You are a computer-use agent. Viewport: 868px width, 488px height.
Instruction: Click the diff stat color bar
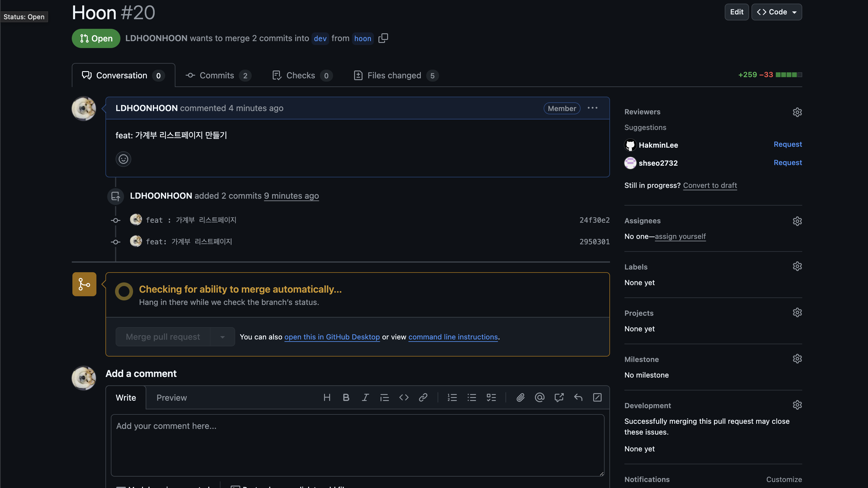(x=788, y=75)
